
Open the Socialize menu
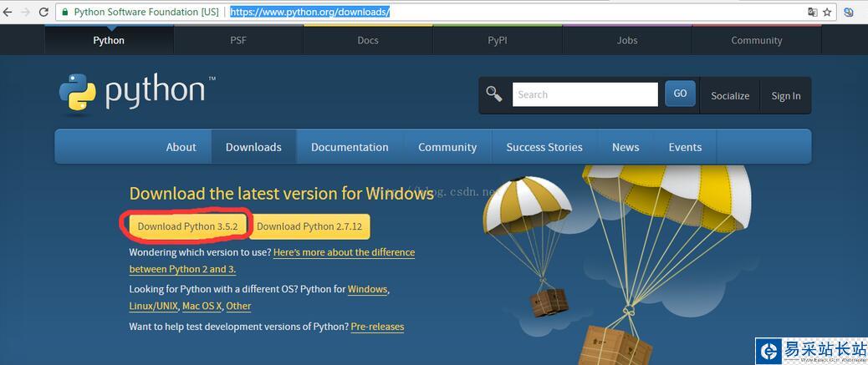(730, 96)
